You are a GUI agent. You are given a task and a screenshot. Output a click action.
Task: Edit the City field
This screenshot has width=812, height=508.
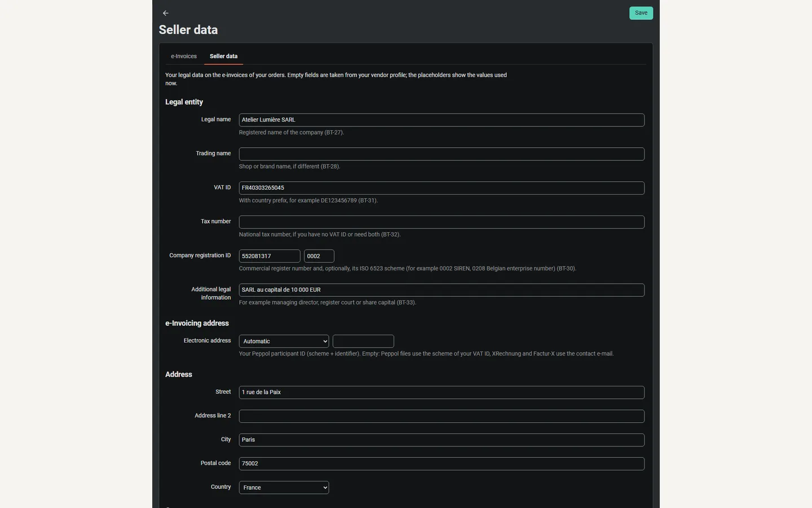(x=442, y=440)
